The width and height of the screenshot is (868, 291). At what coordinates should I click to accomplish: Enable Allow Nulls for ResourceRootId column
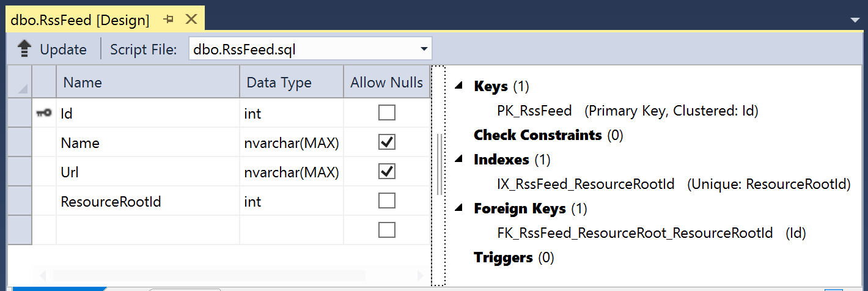pos(386,201)
